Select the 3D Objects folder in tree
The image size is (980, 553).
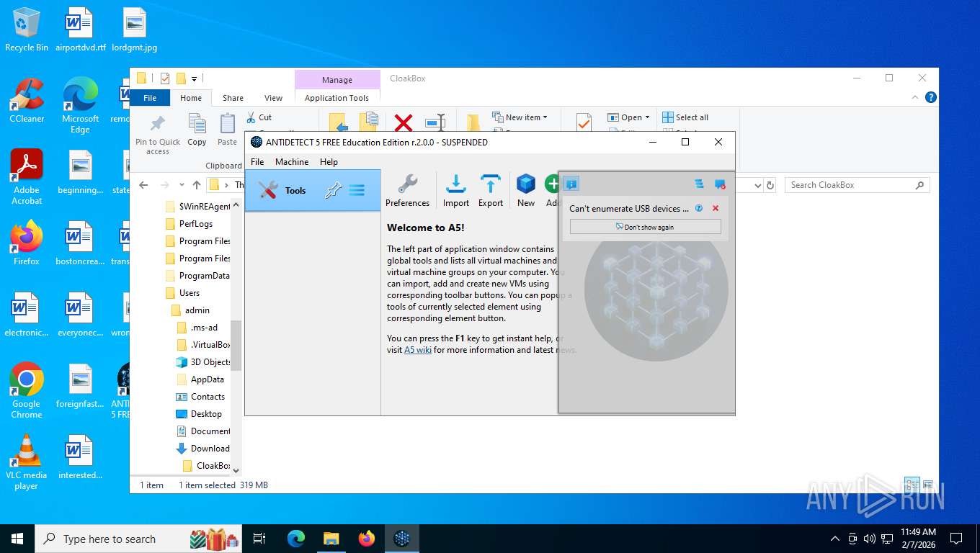[x=204, y=362]
